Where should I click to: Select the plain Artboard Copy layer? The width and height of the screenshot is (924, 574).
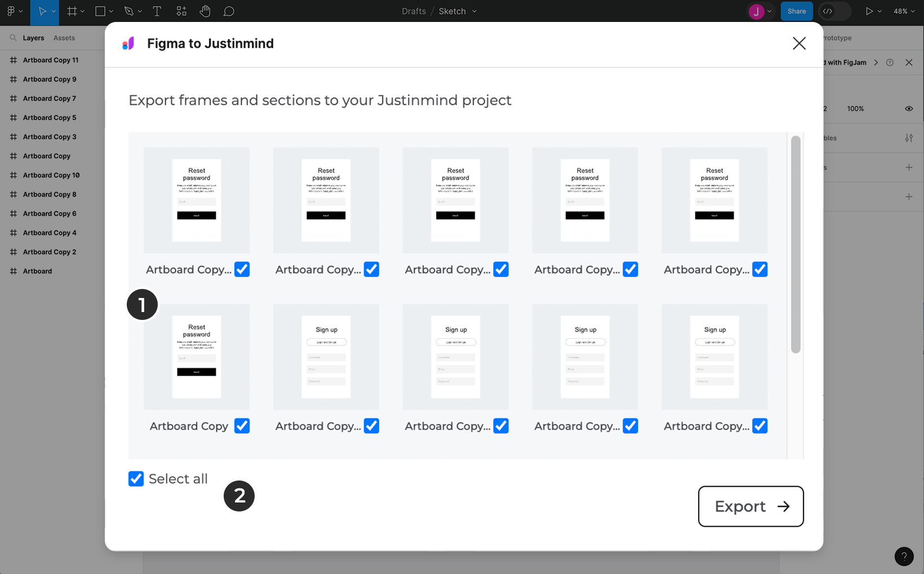click(x=47, y=156)
